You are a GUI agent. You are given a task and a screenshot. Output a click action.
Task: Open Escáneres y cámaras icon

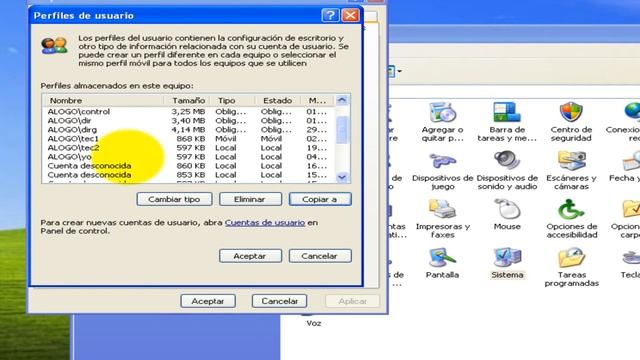click(x=571, y=160)
